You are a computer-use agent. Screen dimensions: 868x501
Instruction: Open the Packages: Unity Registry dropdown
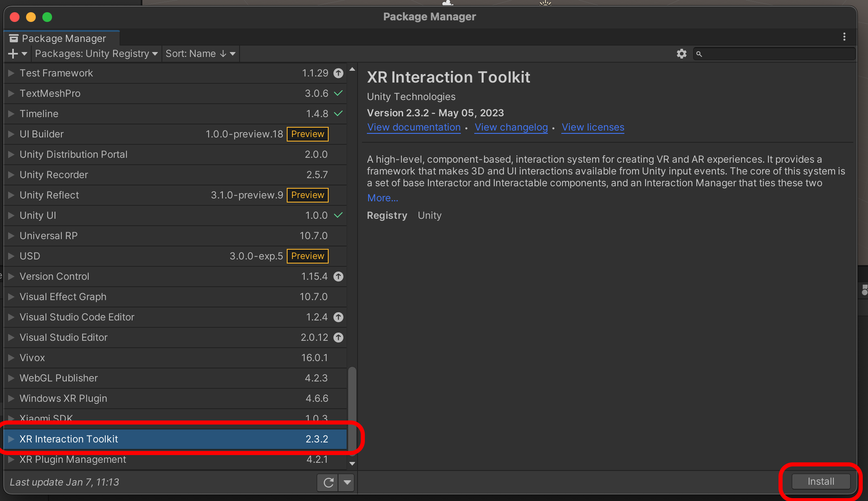tap(96, 54)
